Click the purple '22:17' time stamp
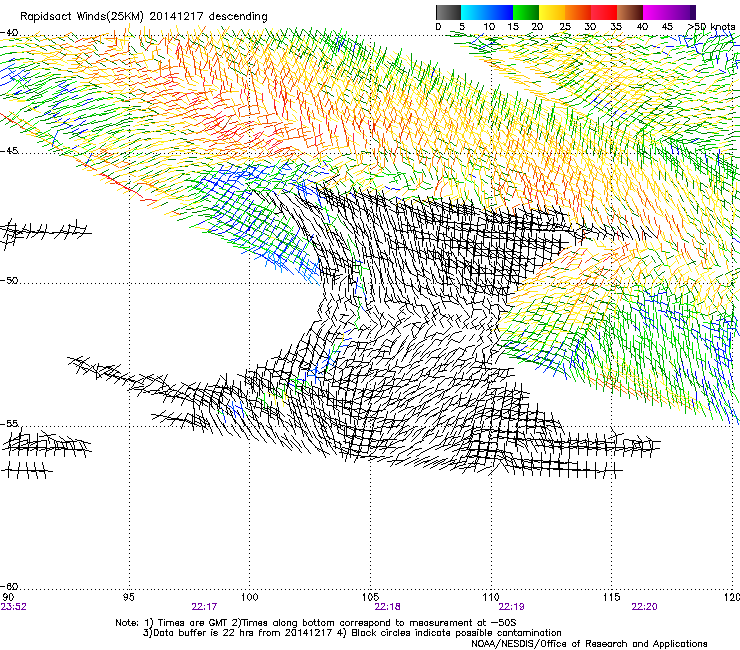Viewport: 740px width, 650px height. click(x=204, y=607)
